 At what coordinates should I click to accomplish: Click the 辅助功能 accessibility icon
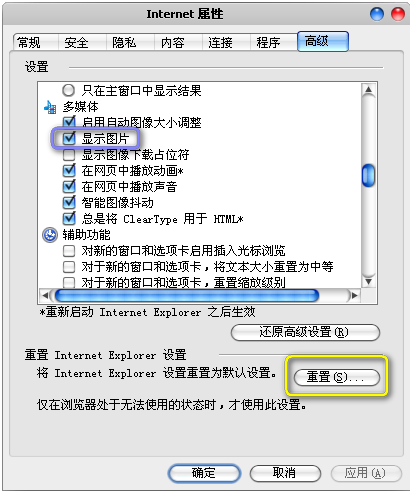50,235
